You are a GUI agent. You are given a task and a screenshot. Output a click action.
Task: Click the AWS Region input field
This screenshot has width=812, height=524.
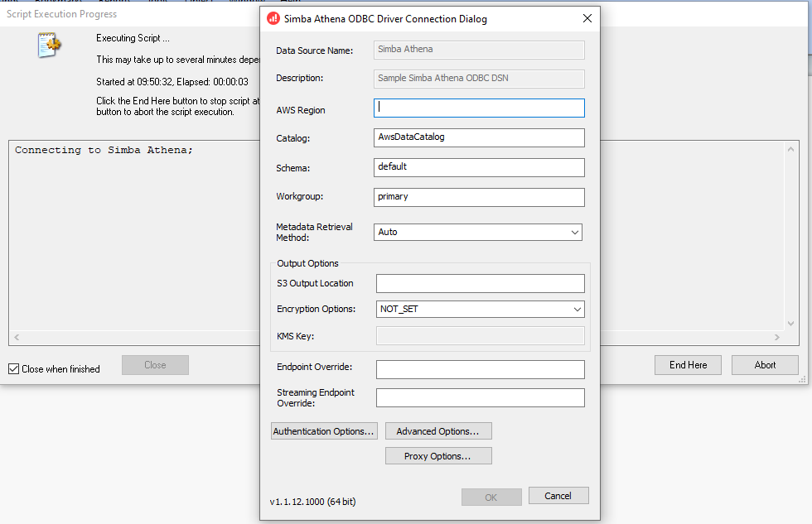point(480,108)
